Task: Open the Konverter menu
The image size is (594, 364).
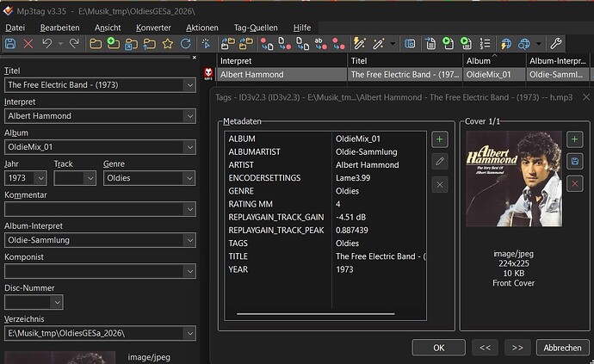Action: pyautogui.click(x=153, y=28)
